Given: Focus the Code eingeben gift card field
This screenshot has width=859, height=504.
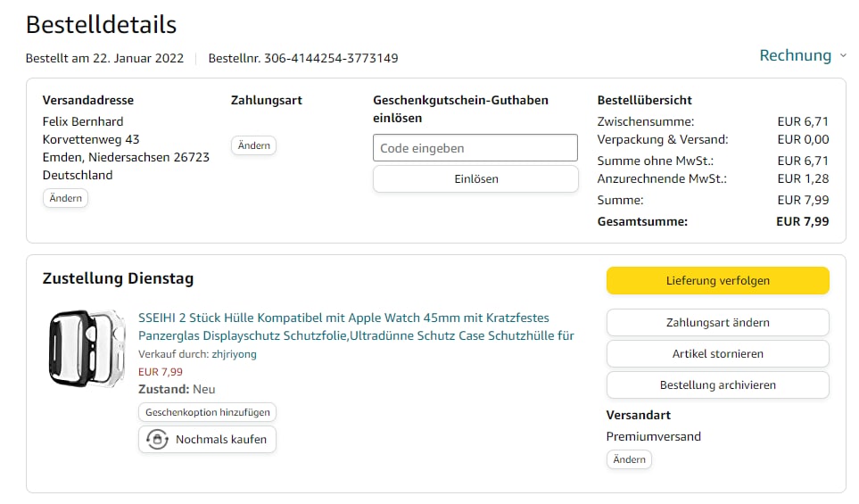Looking at the screenshot, I should [475, 148].
